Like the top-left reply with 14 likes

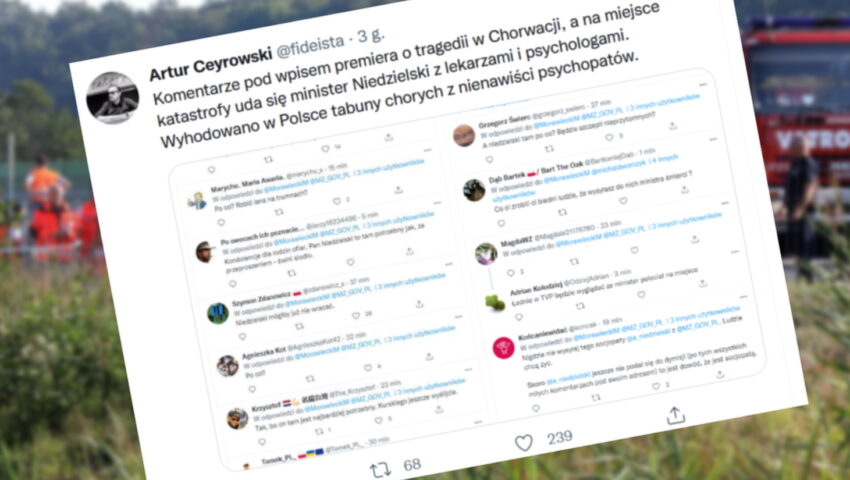[325, 149]
